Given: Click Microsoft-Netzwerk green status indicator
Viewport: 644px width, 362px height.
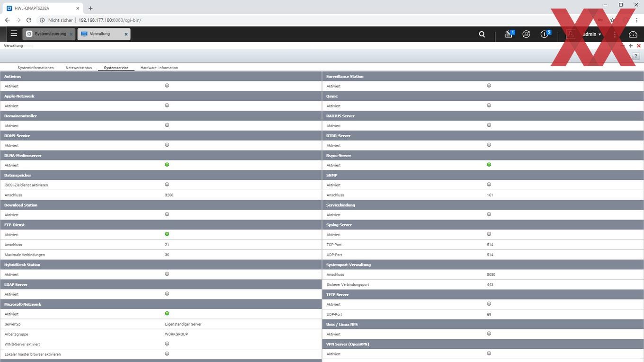Looking at the screenshot, I should [167, 314].
